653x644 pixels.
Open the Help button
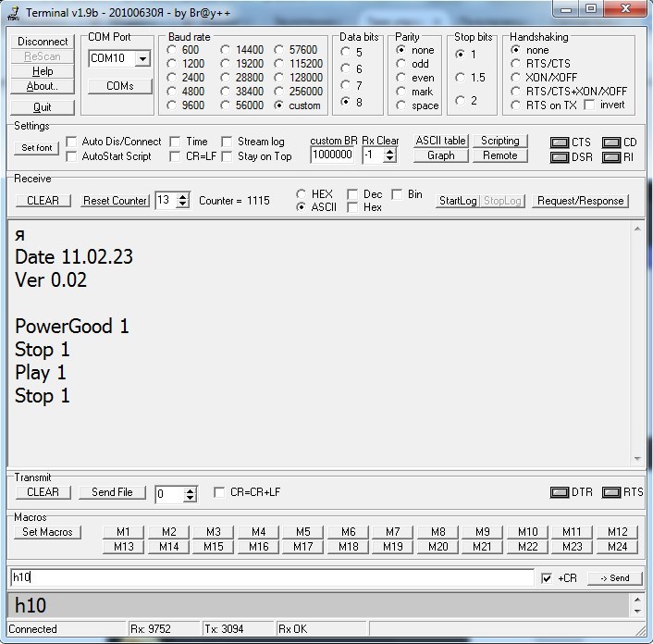click(x=43, y=71)
